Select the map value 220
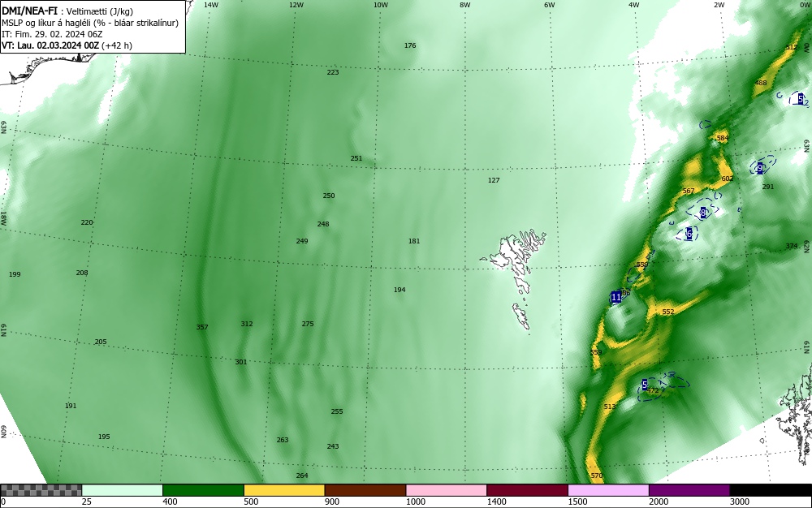 coord(87,222)
